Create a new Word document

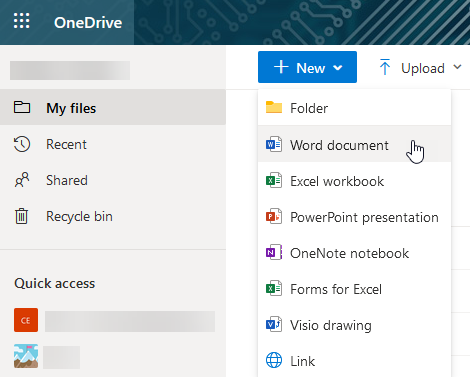[354, 145]
